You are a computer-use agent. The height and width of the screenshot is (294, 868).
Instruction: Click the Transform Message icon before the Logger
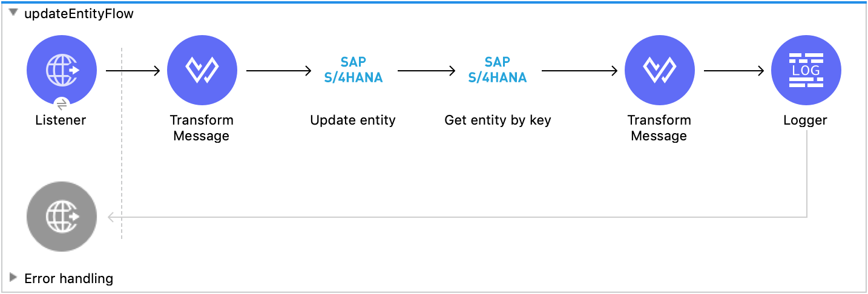[x=659, y=70]
